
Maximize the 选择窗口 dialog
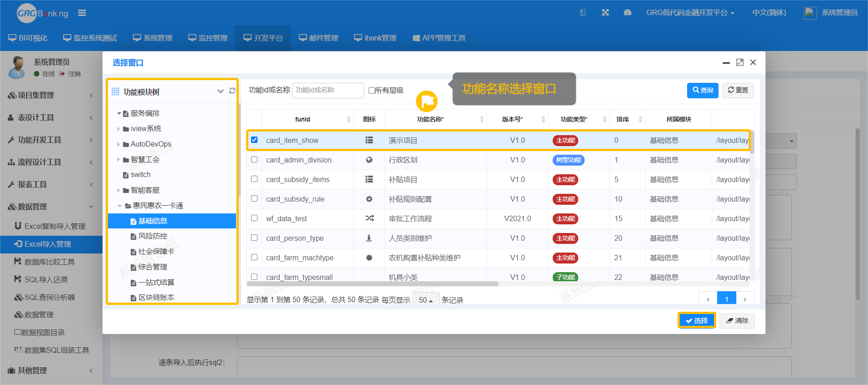[740, 62]
